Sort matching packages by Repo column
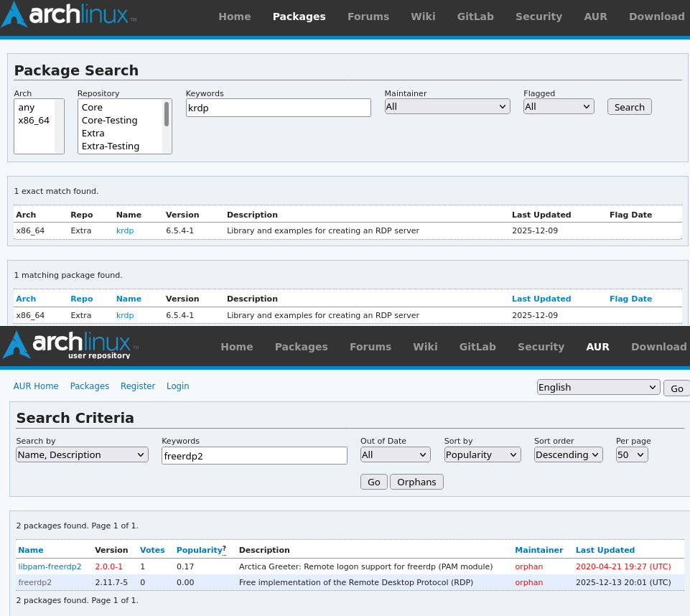This screenshot has height=616, width=690. [x=81, y=299]
